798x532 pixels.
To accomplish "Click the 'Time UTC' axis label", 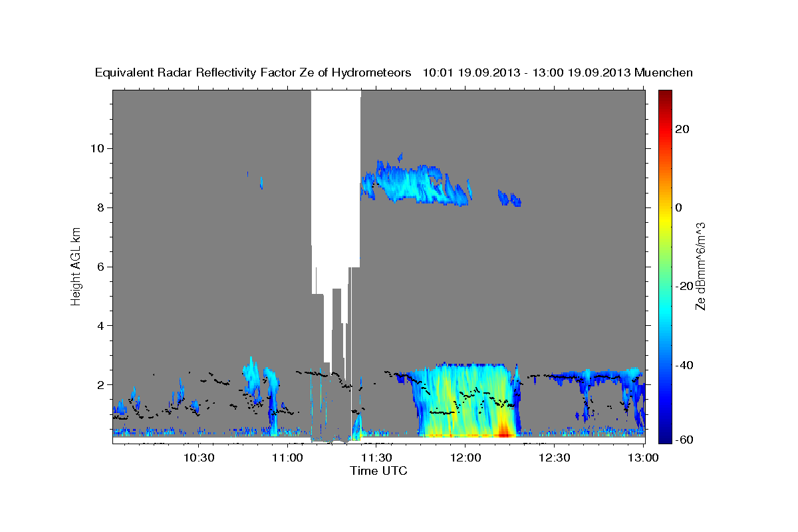I will [378, 471].
